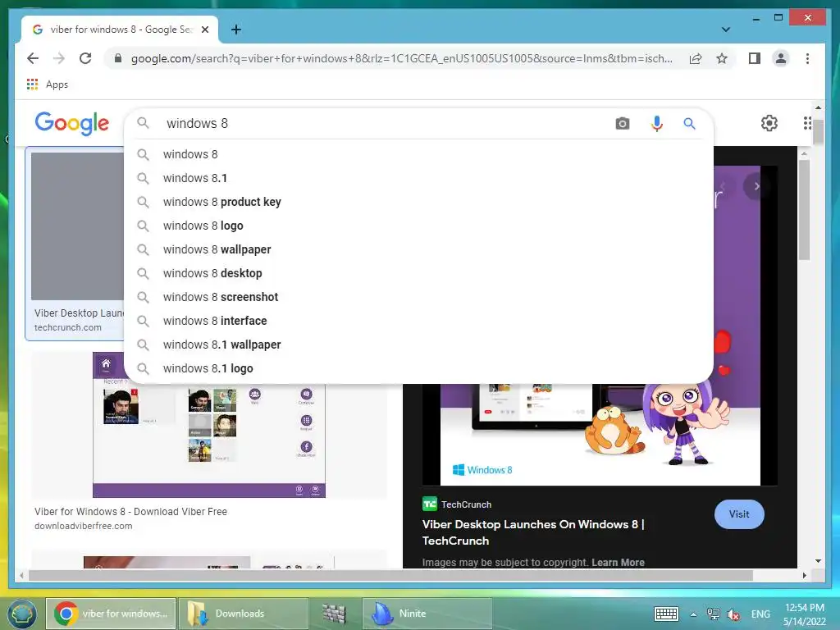Click techcrunch.com source under first result
Screen dimensions: 840x630
click(x=68, y=327)
